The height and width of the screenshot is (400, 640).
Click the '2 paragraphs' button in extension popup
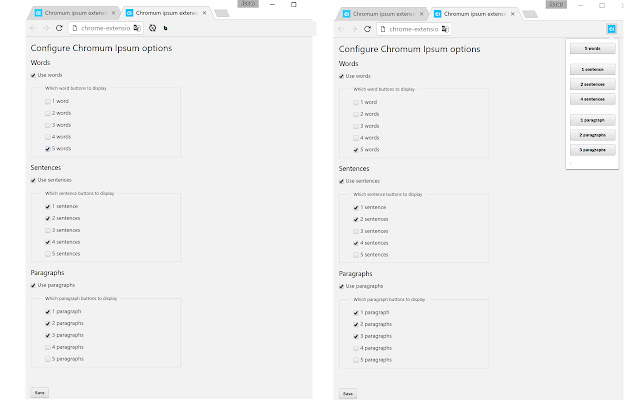pyautogui.click(x=592, y=135)
